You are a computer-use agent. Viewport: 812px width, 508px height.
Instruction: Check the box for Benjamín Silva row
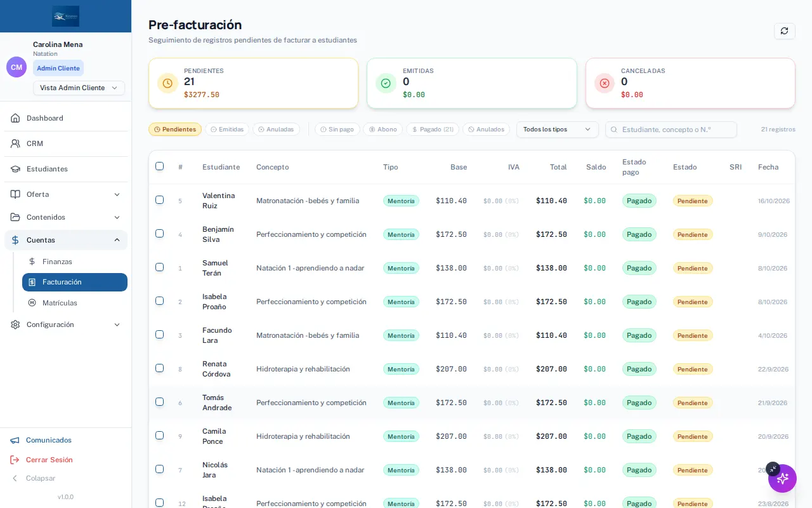coord(160,234)
